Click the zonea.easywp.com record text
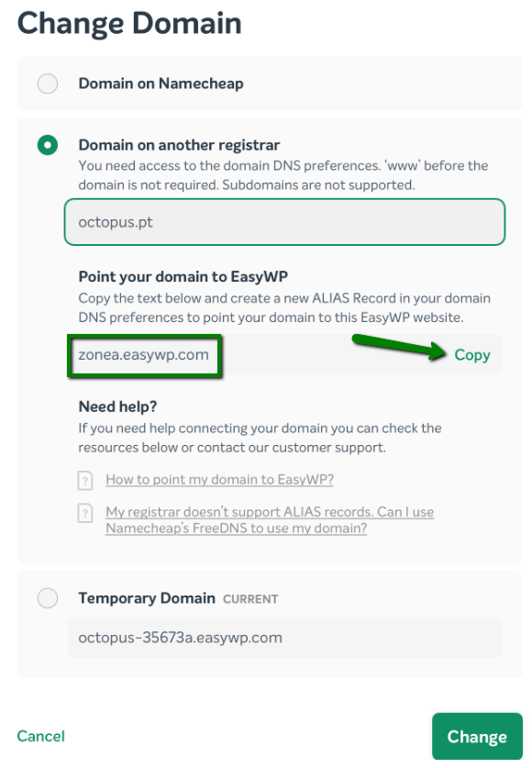The image size is (532, 768). pos(143,354)
